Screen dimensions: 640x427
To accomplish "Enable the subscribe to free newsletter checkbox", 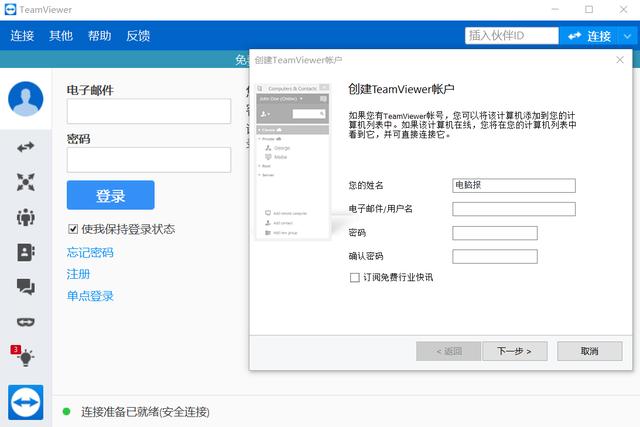I will click(x=355, y=278).
